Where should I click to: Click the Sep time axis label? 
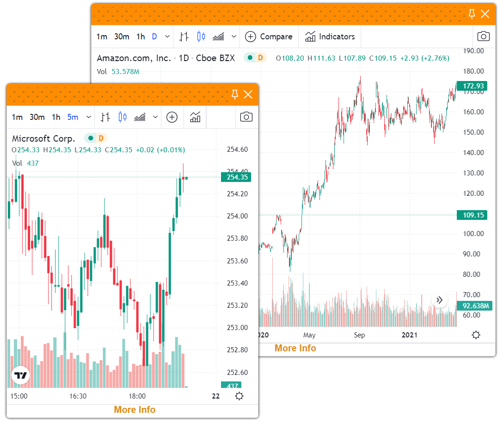click(359, 335)
